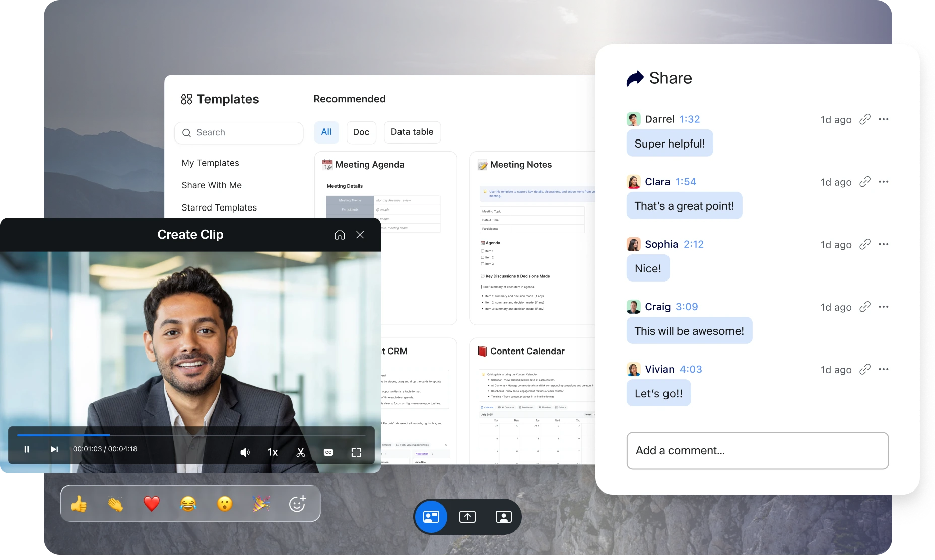935x560 pixels.
Task: Select the Data table filter tab
Action: coord(412,132)
